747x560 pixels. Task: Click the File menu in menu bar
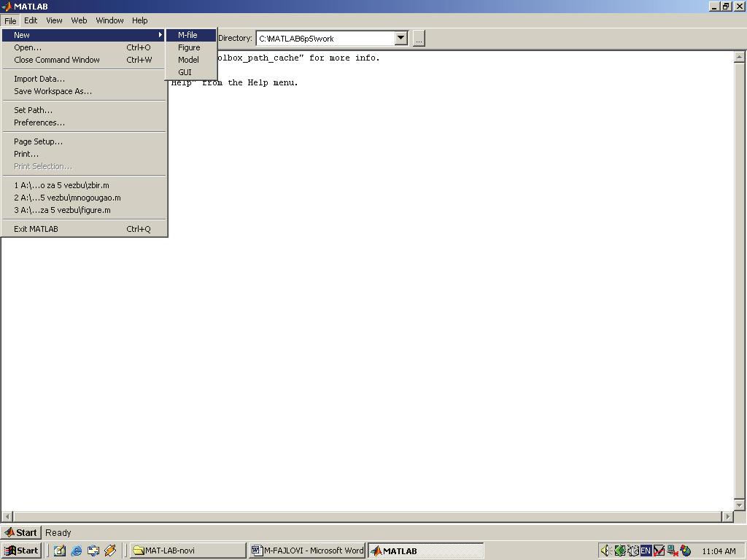pos(10,20)
